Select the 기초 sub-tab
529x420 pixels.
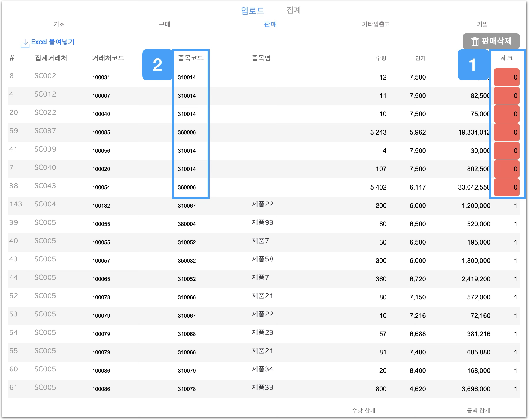[x=59, y=24]
